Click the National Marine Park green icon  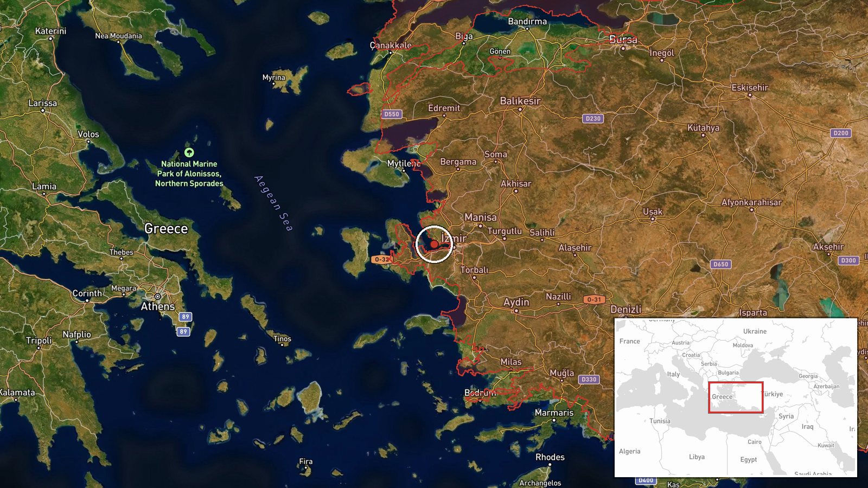click(x=189, y=153)
